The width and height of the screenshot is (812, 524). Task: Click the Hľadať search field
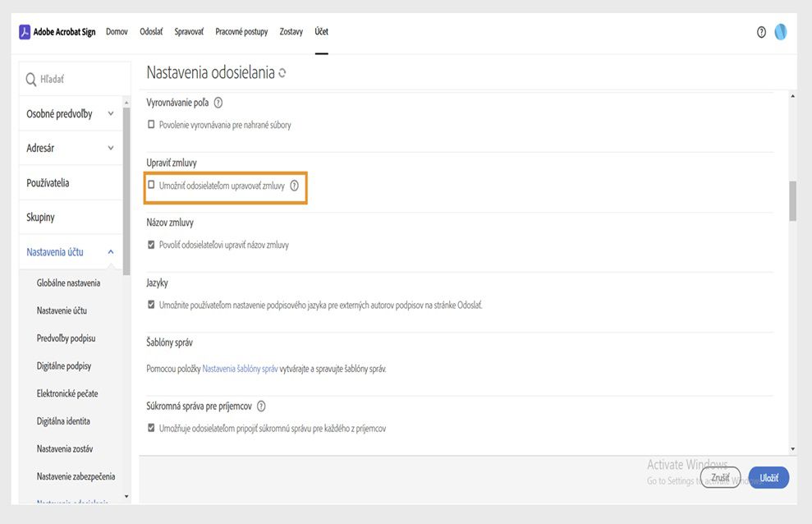coord(78,79)
